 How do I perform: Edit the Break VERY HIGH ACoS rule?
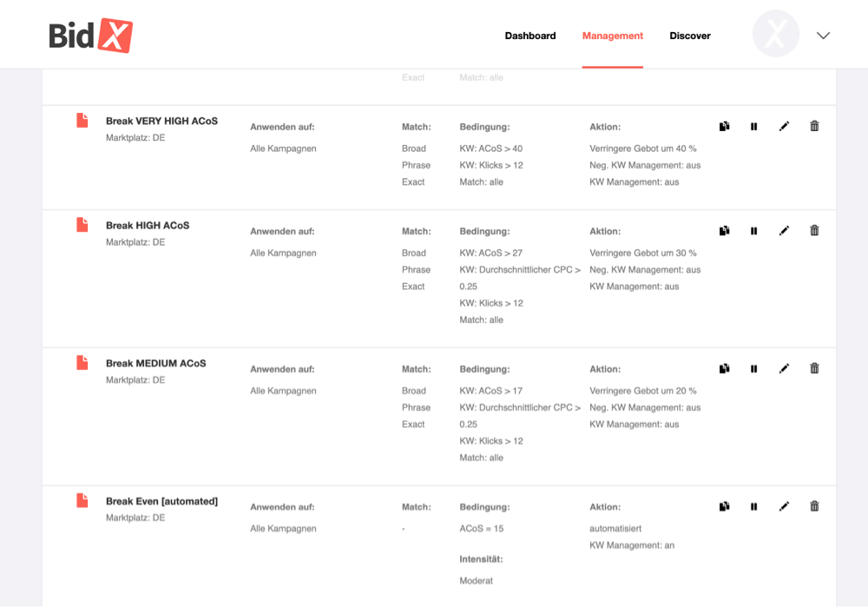coord(784,126)
